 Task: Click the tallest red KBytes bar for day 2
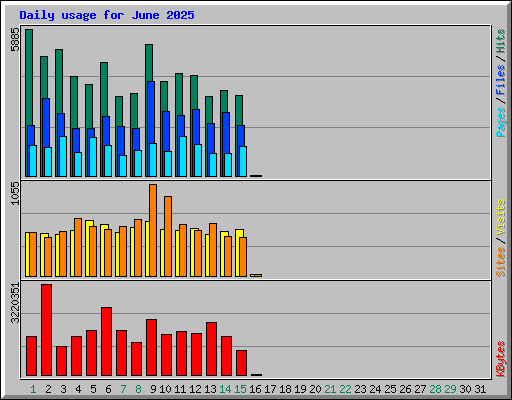tap(46, 330)
